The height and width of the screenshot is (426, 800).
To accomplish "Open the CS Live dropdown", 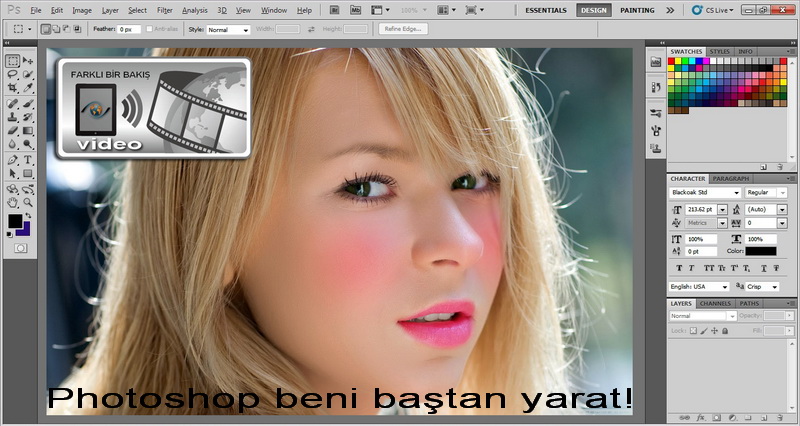I will coord(713,10).
